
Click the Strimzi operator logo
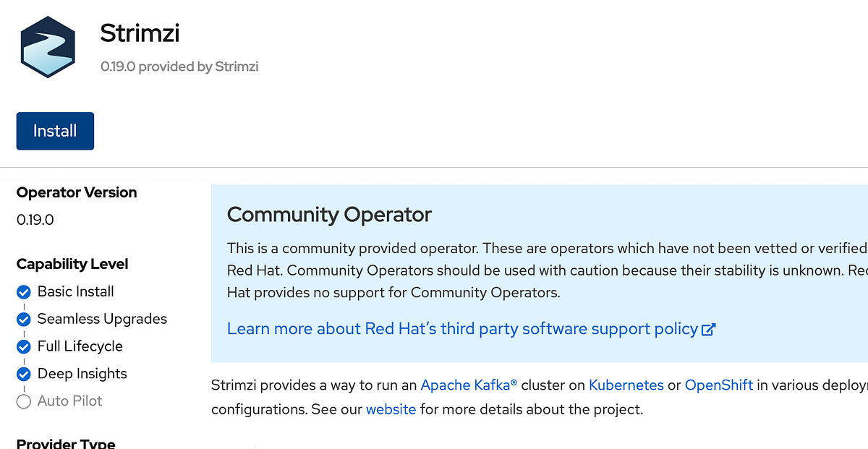pyautogui.click(x=47, y=45)
